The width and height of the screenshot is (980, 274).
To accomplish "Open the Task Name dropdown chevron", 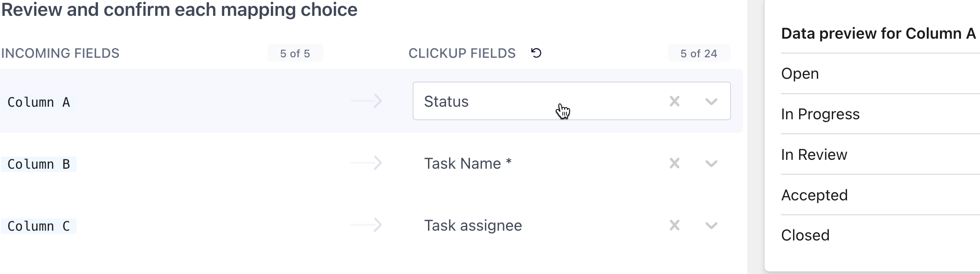I will pos(711,164).
